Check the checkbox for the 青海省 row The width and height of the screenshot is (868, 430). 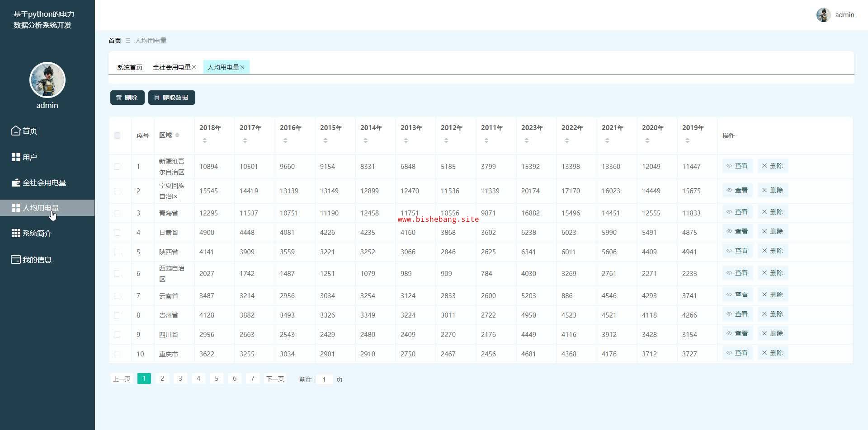[117, 213]
